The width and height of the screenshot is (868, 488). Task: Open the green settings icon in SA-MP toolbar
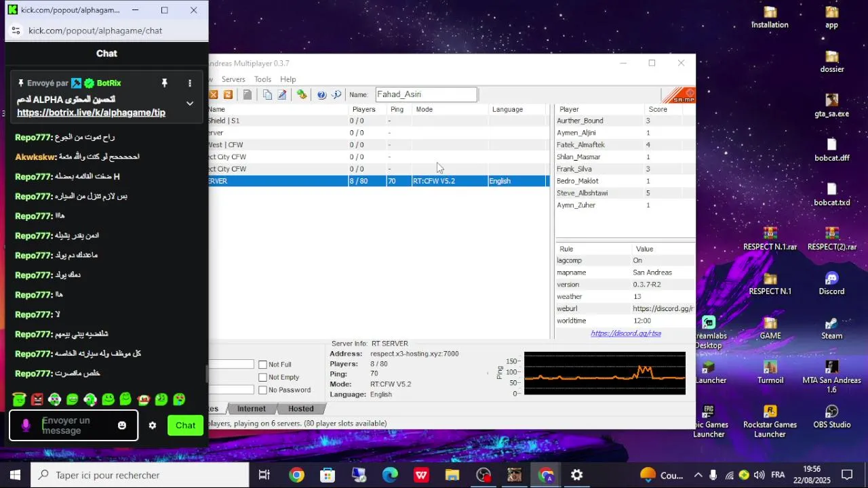[x=302, y=95]
